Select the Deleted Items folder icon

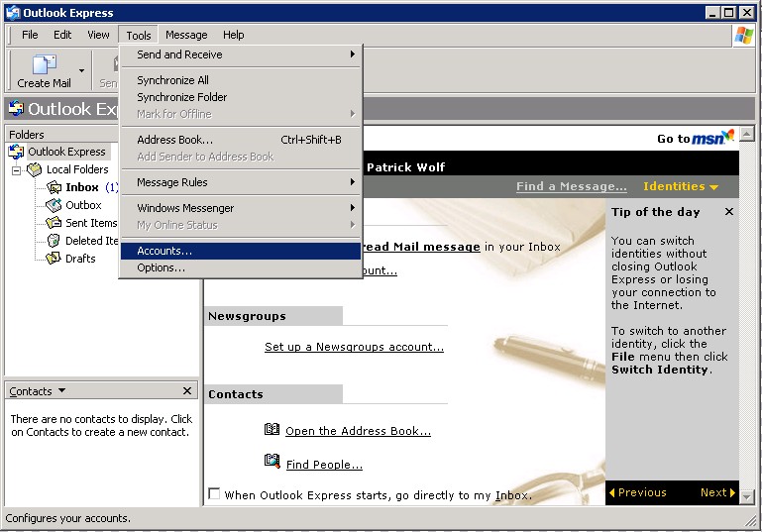click(54, 241)
